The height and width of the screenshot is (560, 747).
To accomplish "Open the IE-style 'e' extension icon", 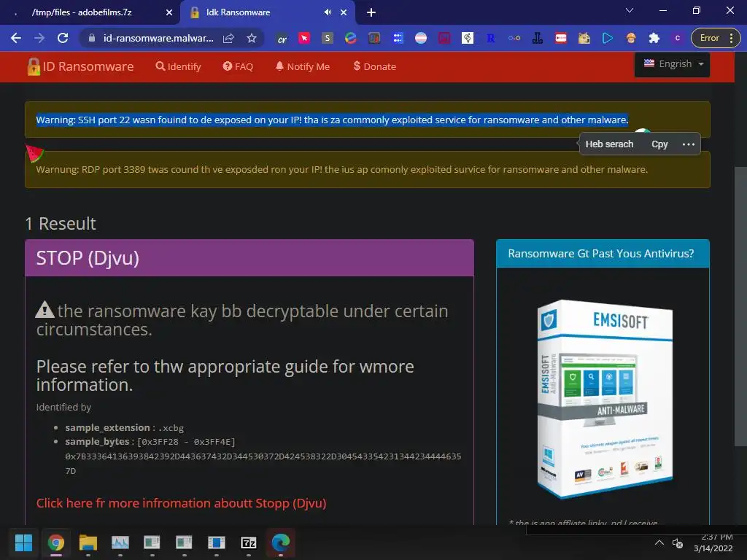I will point(351,38).
